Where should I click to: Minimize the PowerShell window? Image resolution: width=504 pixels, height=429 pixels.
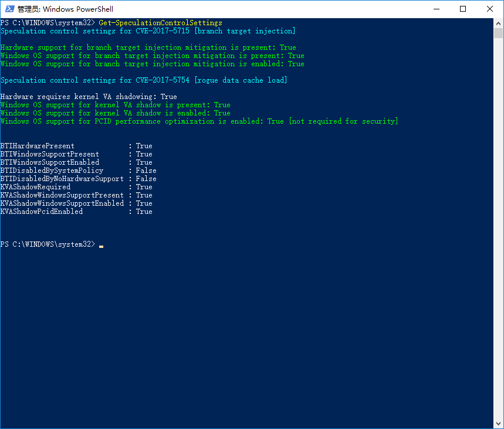coord(437,9)
